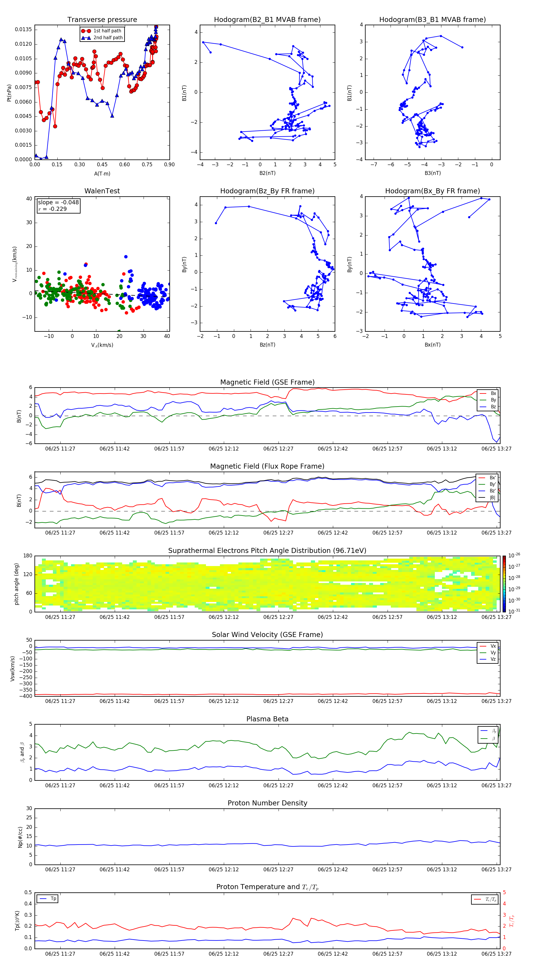
Task: Click the 'Magnetic Field (GSE Frame)' title
Action: coord(267,382)
